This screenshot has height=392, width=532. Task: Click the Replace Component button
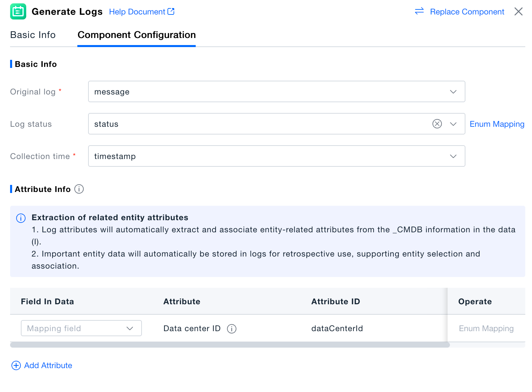(467, 12)
